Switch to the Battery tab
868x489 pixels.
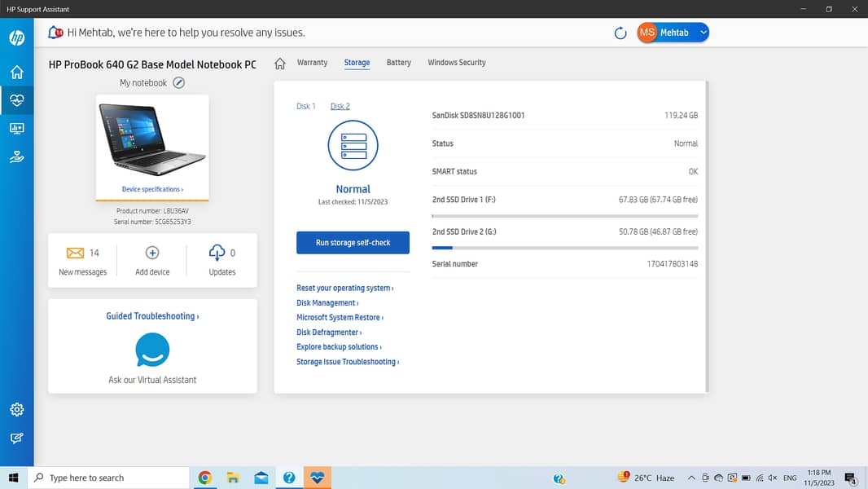click(x=398, y=63)
